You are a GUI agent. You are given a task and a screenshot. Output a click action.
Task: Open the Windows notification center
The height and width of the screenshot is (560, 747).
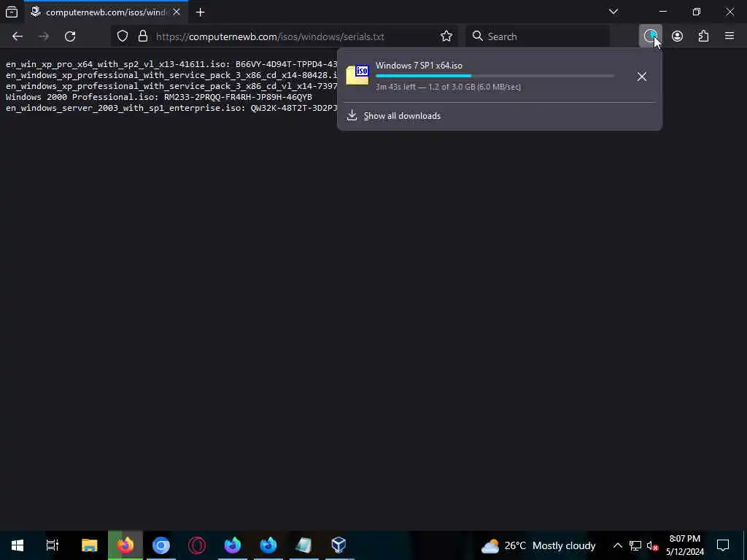[x=723, y=545]
